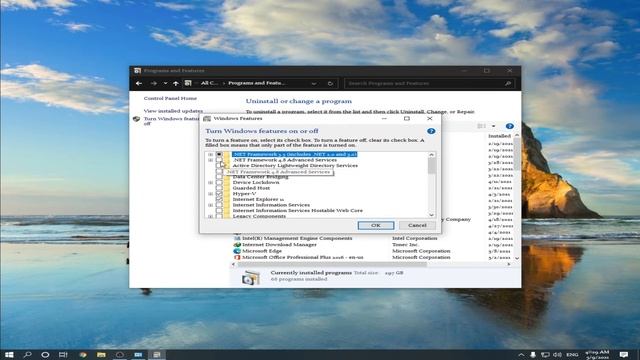Viewport: 640px width, 360px height.
Task: Click the view options icon above program list
Action: click(x=482, y=126)
